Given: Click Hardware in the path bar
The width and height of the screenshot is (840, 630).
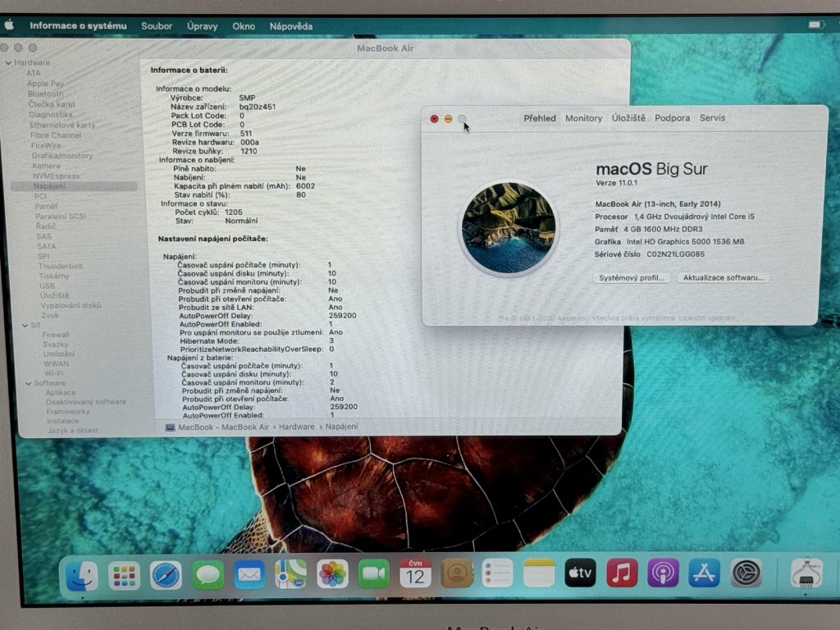Looking at the screenshot, I should (296, 427).
